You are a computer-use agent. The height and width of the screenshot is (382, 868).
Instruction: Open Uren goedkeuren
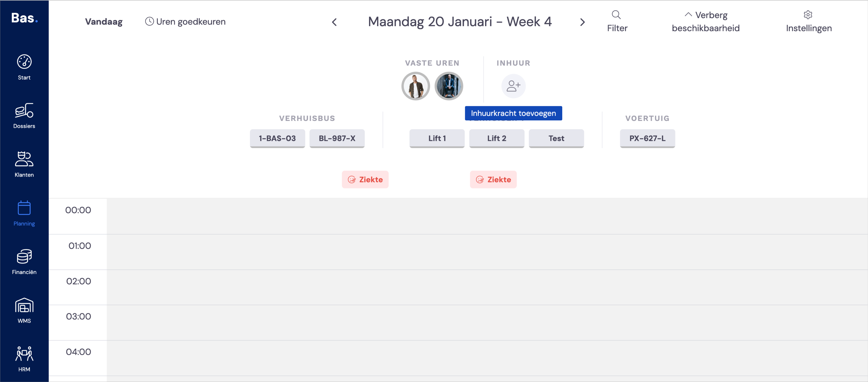point(185,22)
